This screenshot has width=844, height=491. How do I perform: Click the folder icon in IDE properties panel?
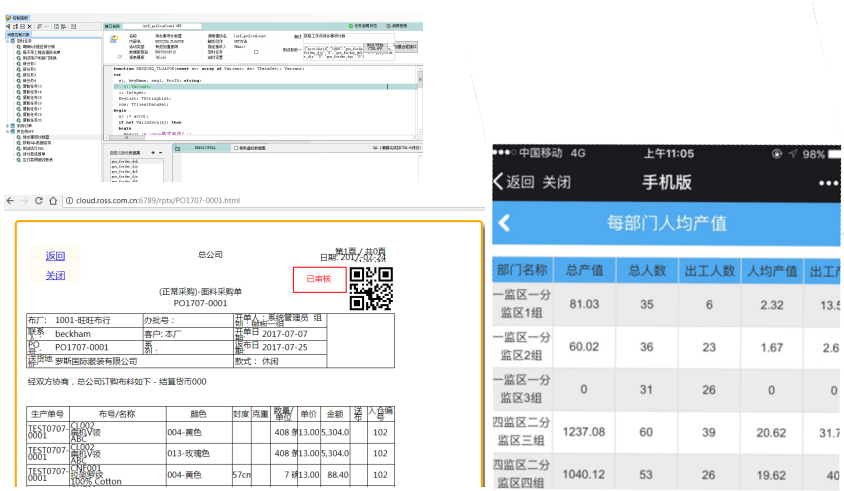[x=114, y=39]
